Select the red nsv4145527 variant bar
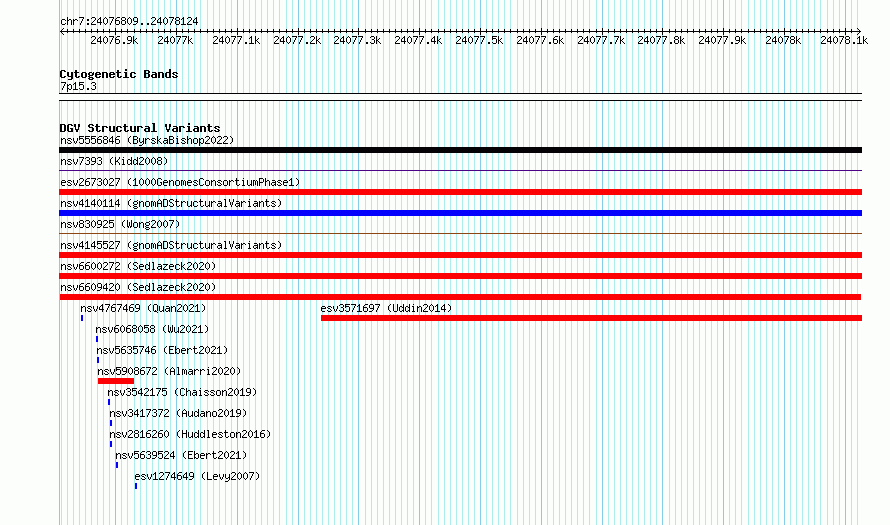The height and width of the screenshot is (525, 890). (460, 255)
